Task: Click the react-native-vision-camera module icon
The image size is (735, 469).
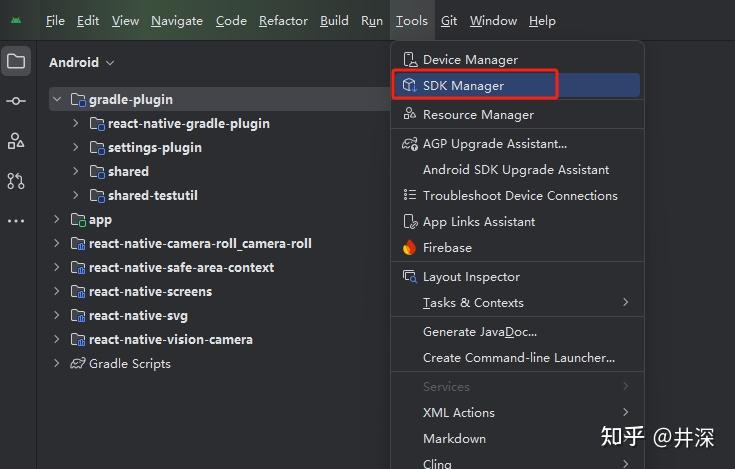Action: (x=78, y=339)
